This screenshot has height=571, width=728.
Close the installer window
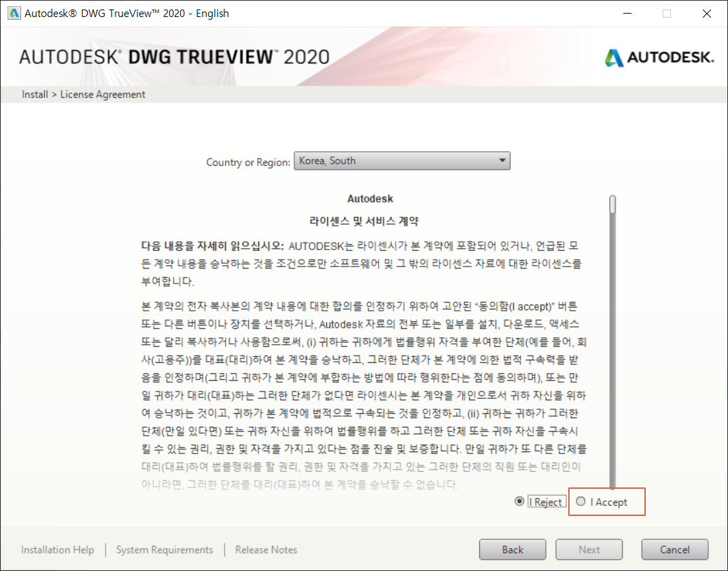pyautogui.click(x=707, y=14)
